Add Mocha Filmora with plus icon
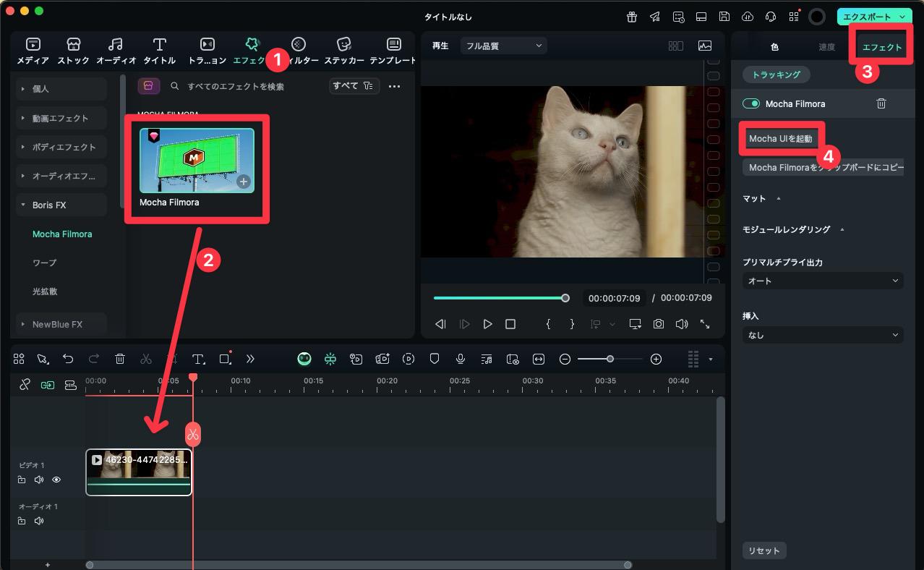This screenshot has width=924, height=570. 244,182
